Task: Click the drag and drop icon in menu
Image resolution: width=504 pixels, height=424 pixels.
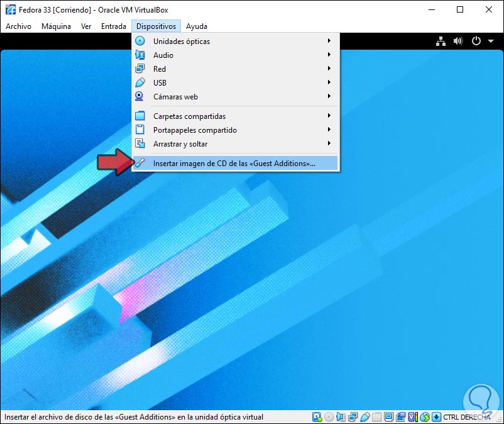Action: (x=140, y=143)
